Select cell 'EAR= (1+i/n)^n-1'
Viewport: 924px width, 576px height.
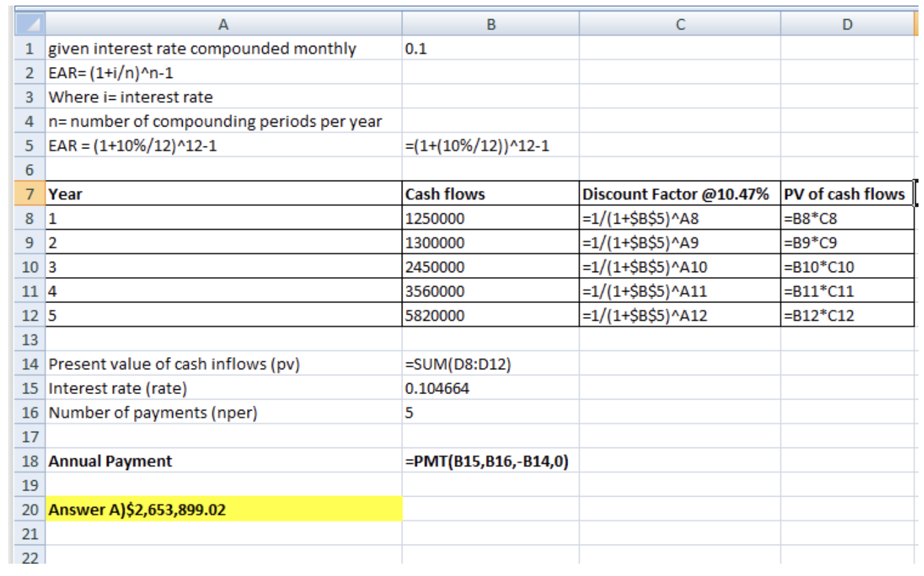pos(223,73)
